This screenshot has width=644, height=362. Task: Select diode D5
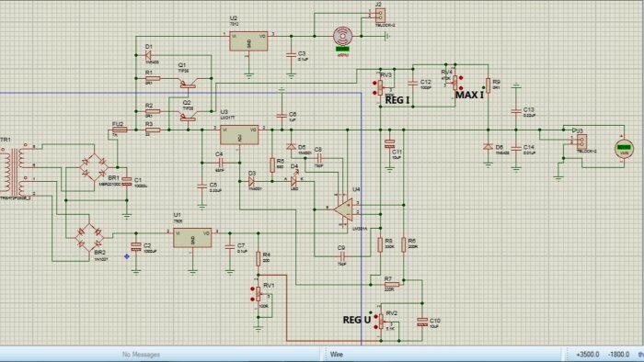[x=292, y=146]
